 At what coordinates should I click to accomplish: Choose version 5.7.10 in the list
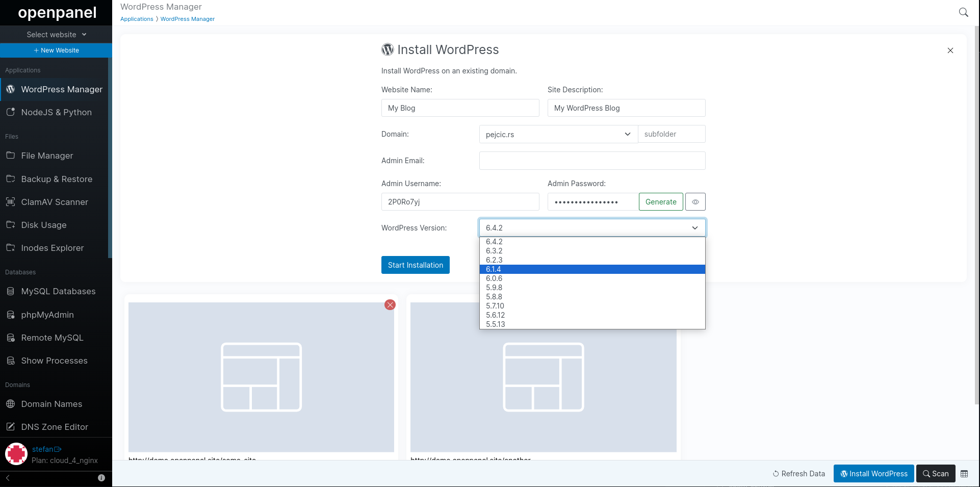click(x=592, y=306)
